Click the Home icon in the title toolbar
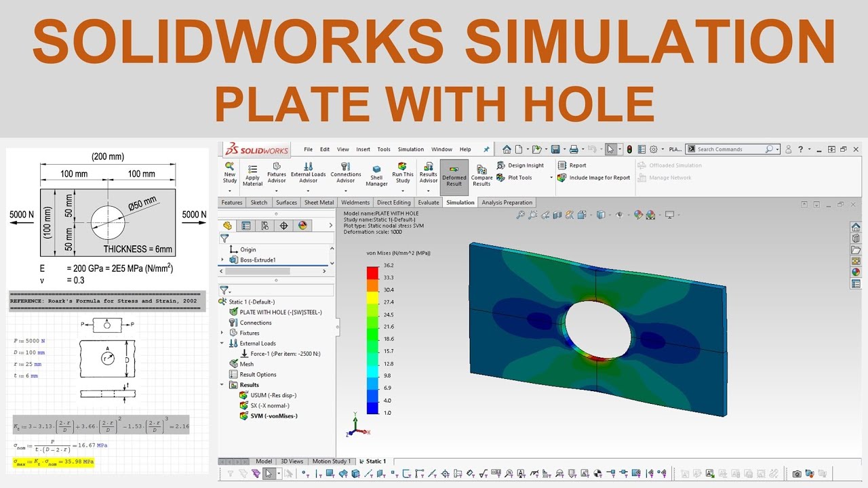The height and width of the screenshot is (488, 868). pos(507,149)
